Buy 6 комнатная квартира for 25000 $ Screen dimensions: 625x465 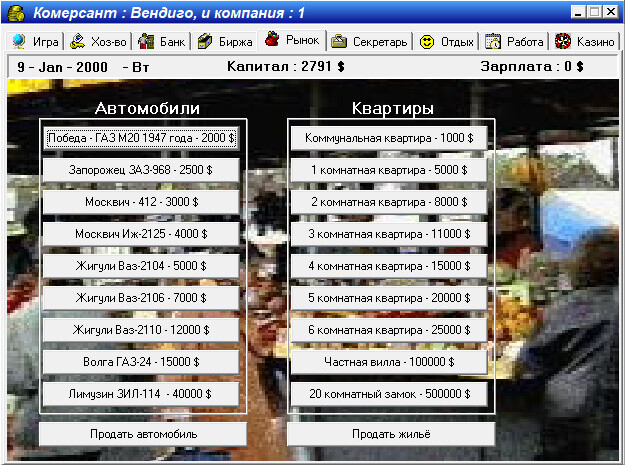coord(389,330)
